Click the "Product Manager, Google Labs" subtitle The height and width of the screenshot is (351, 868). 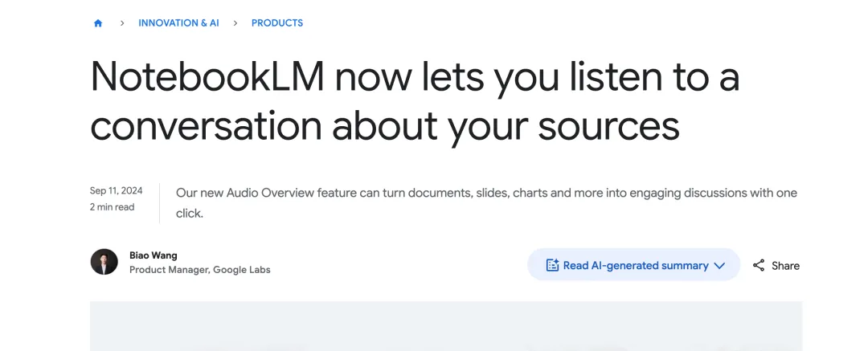point(200,270)
